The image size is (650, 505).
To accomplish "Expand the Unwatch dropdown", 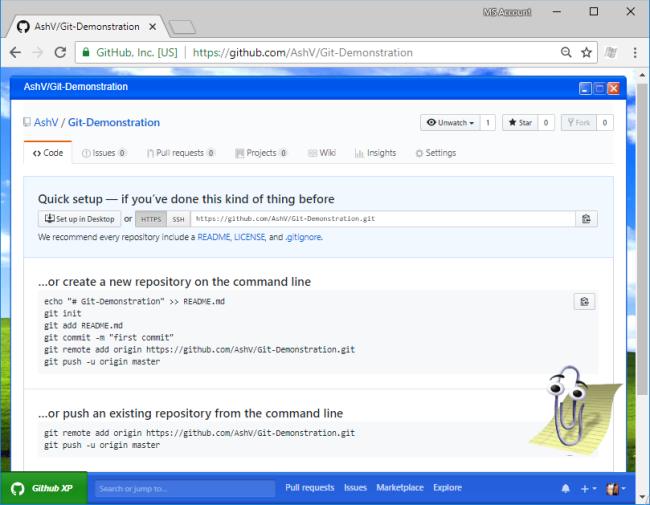I will (450, 123).
